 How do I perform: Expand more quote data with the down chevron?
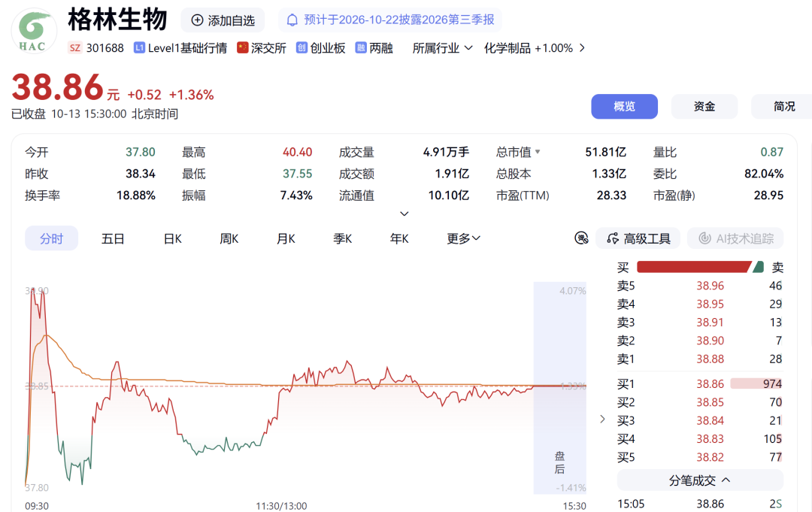404,214
